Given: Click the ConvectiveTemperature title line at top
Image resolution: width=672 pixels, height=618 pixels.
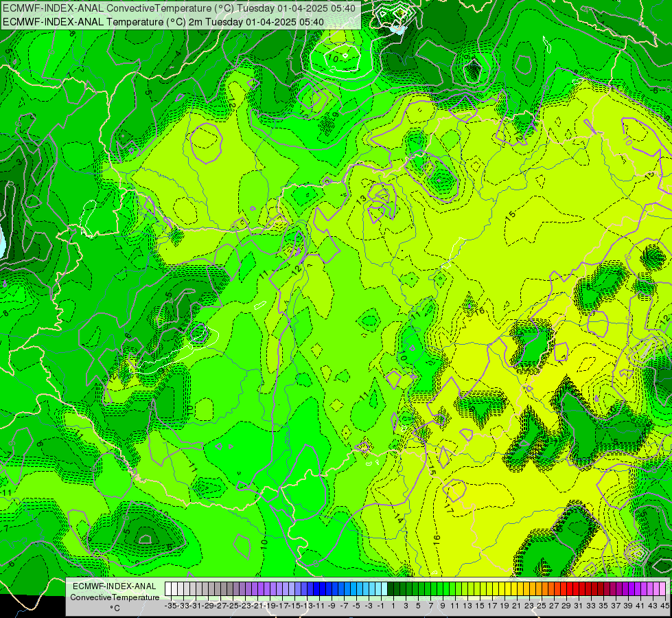Looking at the screenshot, I should pos(179,8).
